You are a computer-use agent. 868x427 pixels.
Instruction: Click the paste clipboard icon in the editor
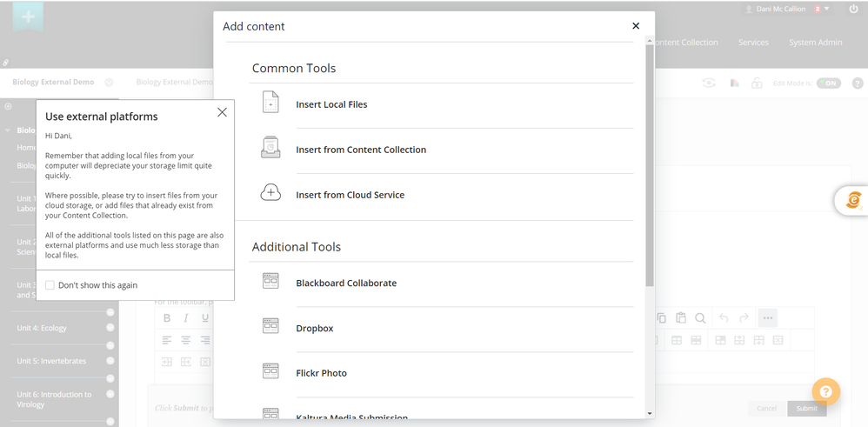coord(680,318)
